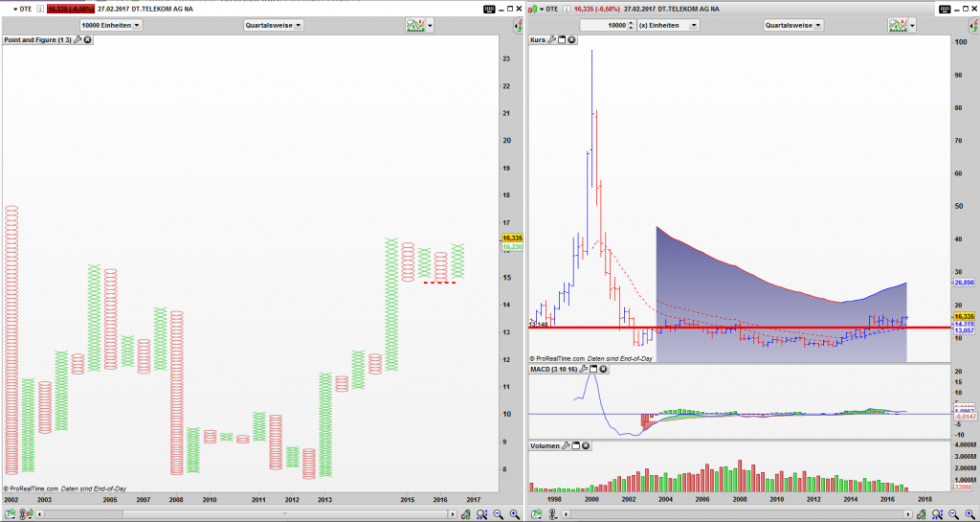Click the green 16,230 price label, left axis
980x522 pixels.
pos(512,247)
